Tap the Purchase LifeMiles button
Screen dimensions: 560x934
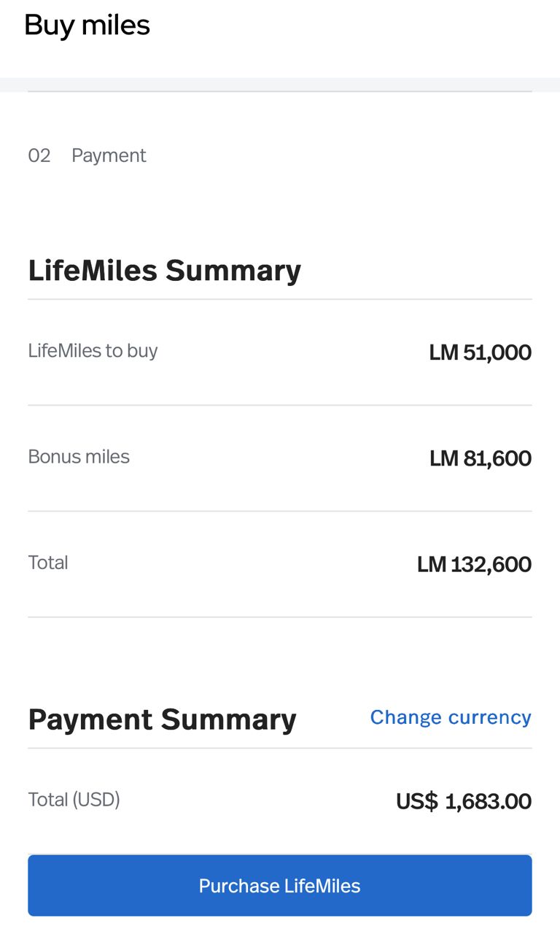[x=280, y=885]
